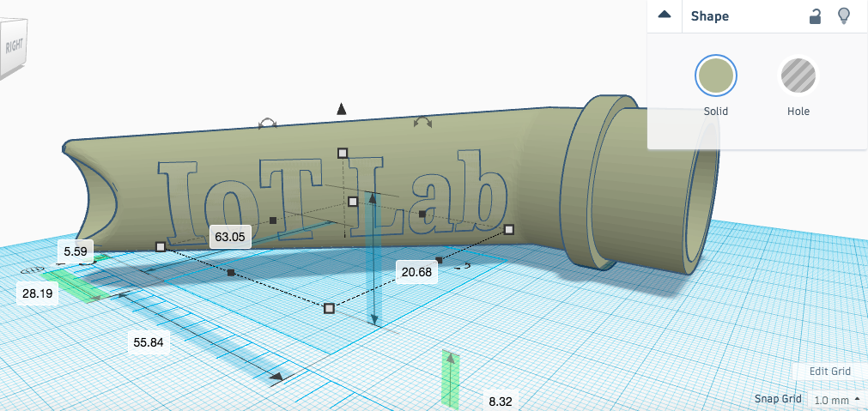This screenshot has height=411, width=868.
Task: Click the left curved rotation arrow handle
Action: tap(267, 124)
